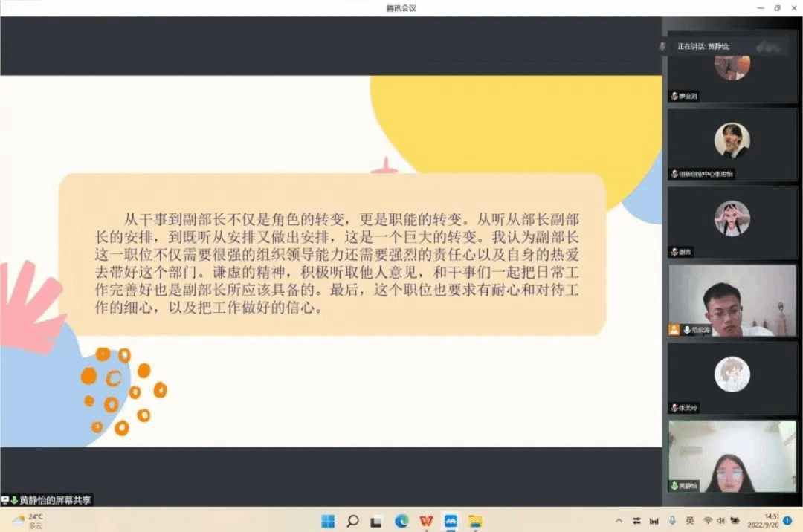This screenshot has height=532, width=803.
Task: Open the Wi-Fi network tray icon
Action: (x=708, y=521)
